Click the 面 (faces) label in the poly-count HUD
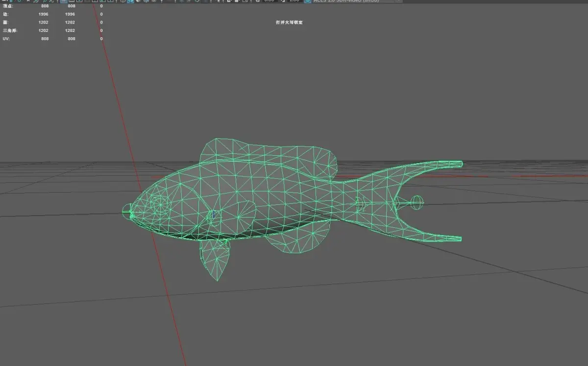The image size is (588, 366). pyautogui.click(x=5, y=23)
